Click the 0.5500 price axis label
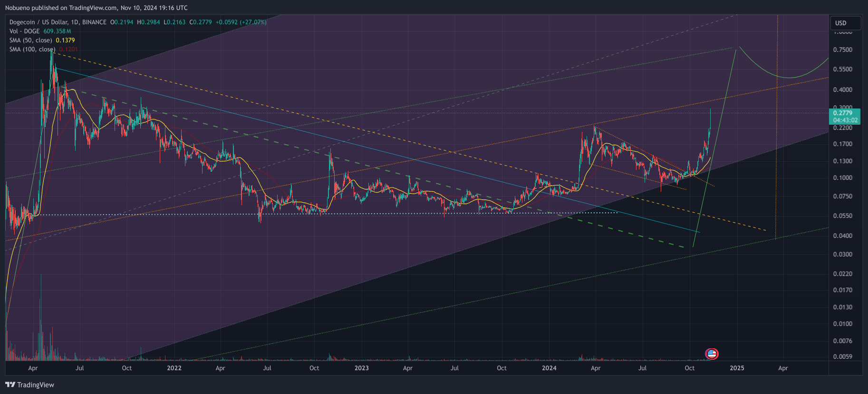 pos(842,69)
